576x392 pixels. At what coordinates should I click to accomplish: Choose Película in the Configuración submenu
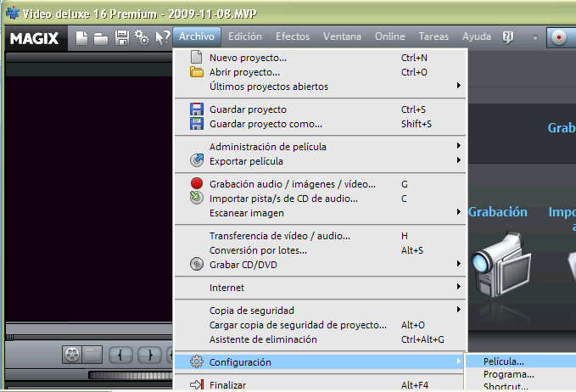click(504, 361)
